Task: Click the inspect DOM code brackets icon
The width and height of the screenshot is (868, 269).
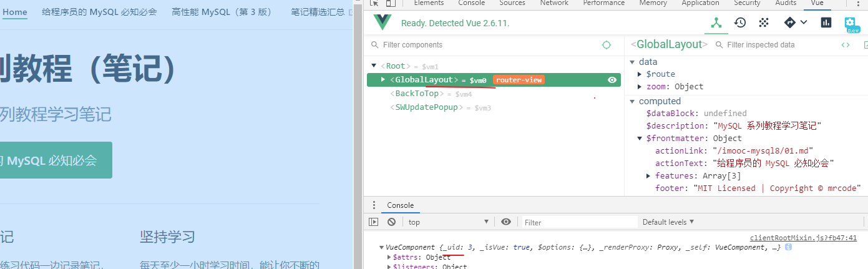Action: (x=846, y=45)
